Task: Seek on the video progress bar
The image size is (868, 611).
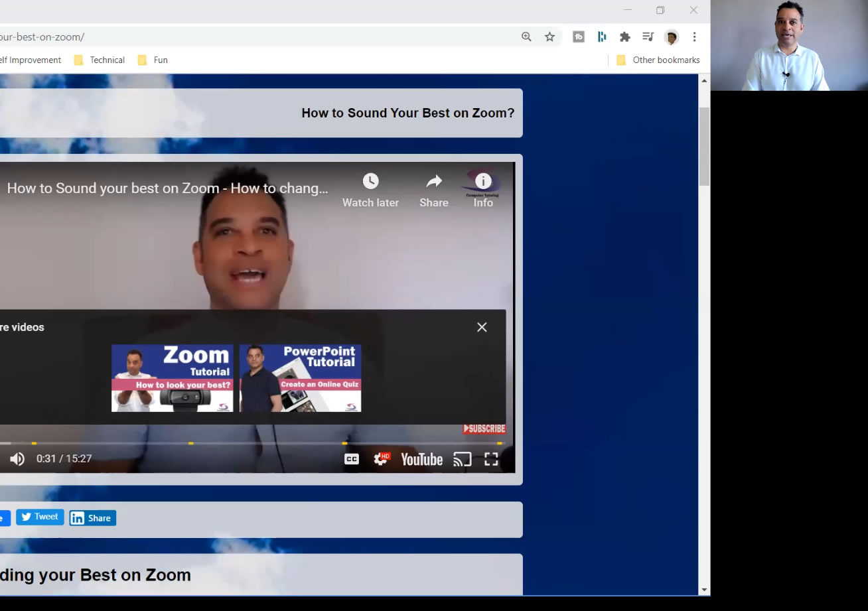Action: (x=252, y=443)
